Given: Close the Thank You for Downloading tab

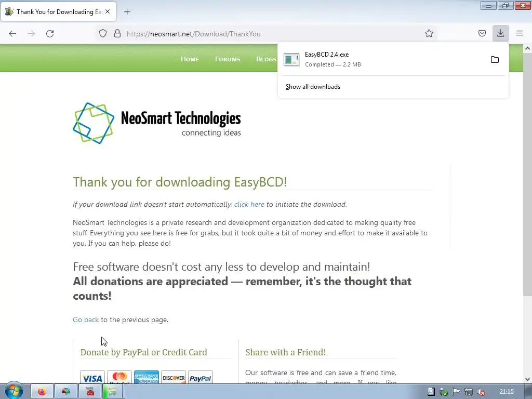Looking at the screenshot, I should 108,11.
